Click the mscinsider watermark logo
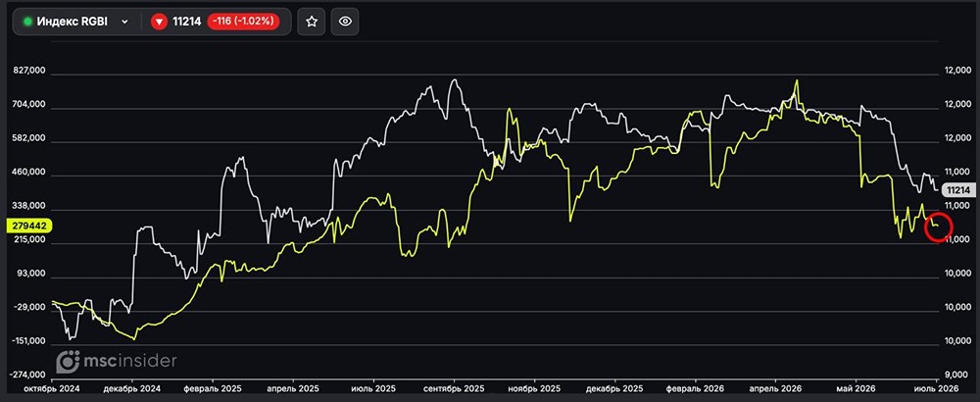The height and width of the screenshot is (402, 980). click(117, 362)
